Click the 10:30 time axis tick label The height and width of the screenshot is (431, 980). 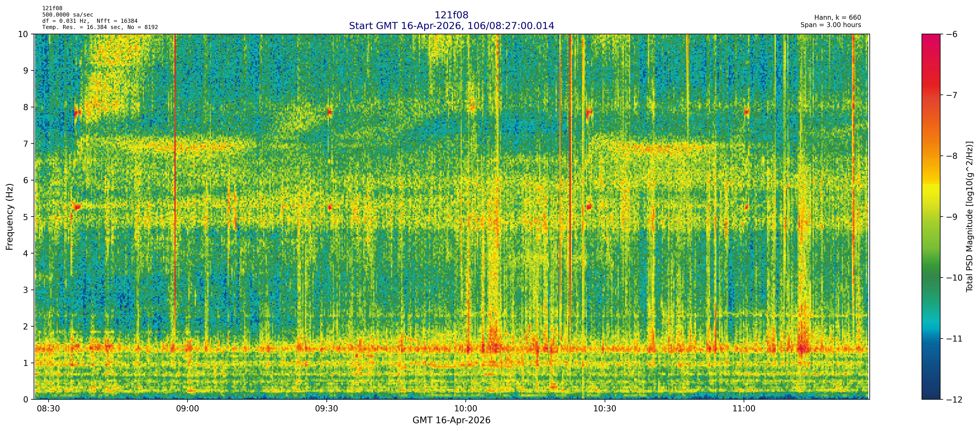pos(604,409)
